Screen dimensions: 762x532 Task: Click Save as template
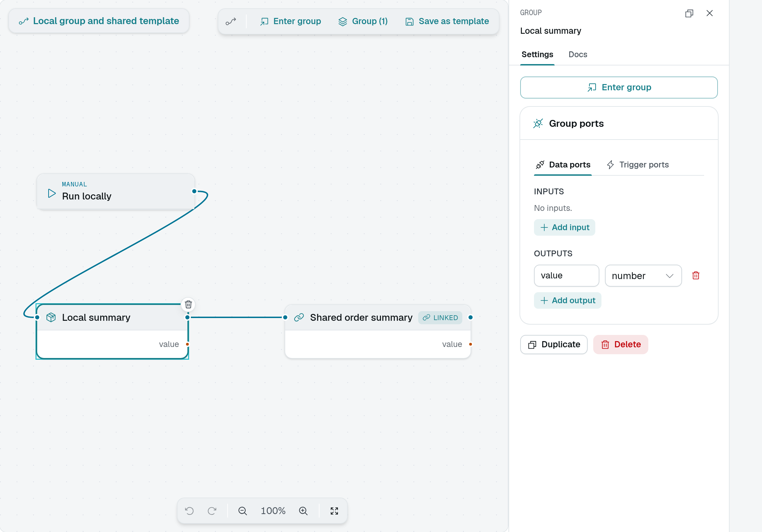[447, 21]
